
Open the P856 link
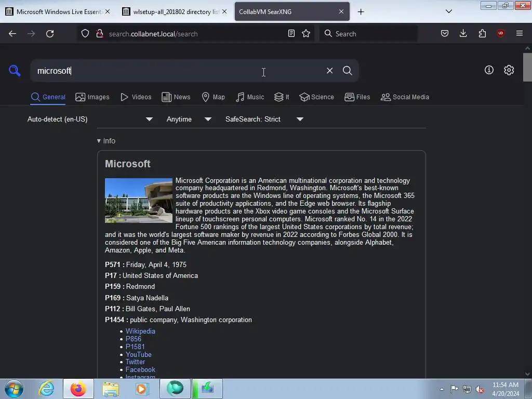134,339
